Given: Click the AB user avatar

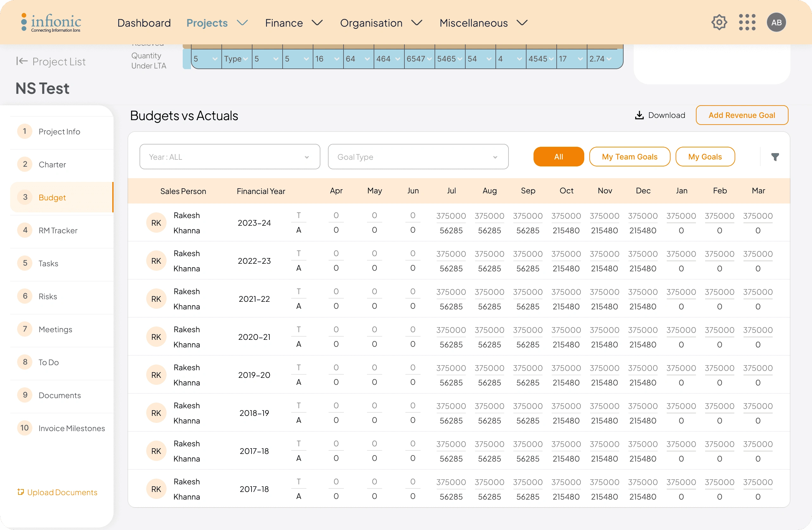Looking at the screenshot, I should pyautogui.click(x=776, y=23).
